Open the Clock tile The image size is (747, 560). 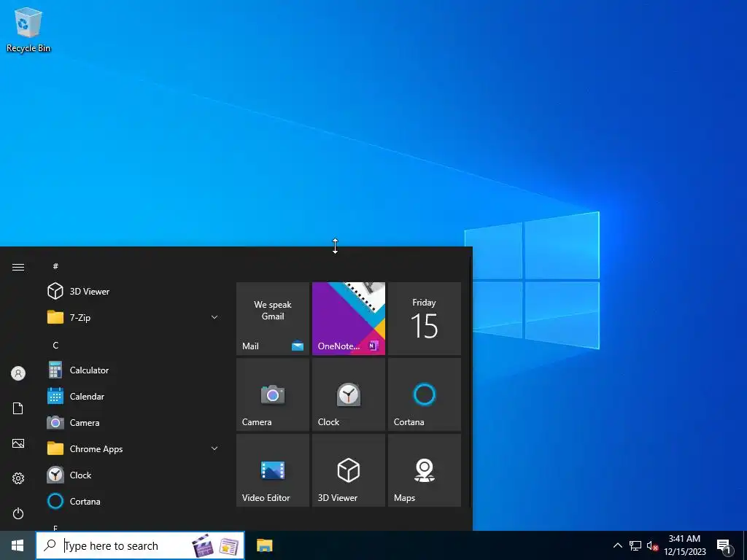click(348, 394)
